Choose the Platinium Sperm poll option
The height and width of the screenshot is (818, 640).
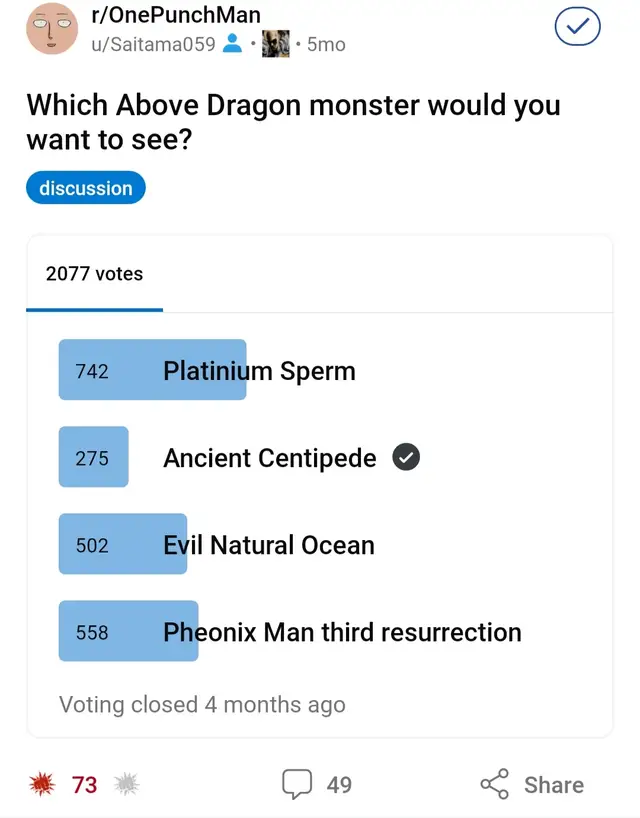(259, 371)
